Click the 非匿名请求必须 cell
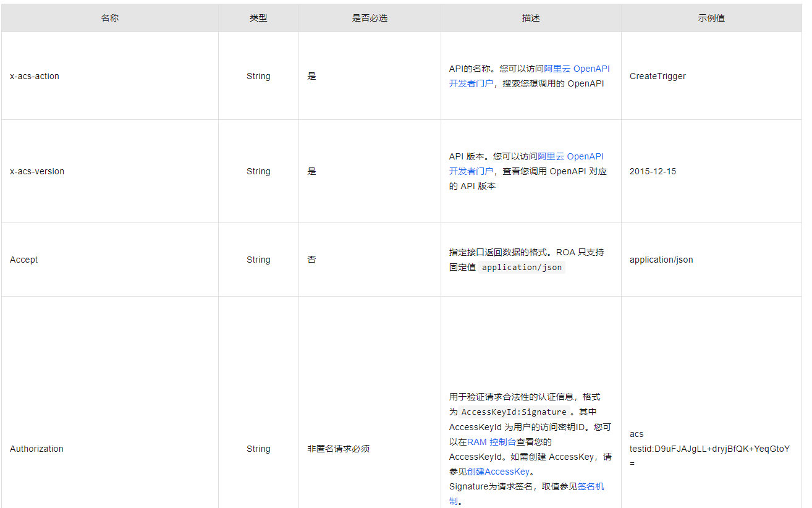The width and height of the screenshot is (812, 508). (339, 449)
